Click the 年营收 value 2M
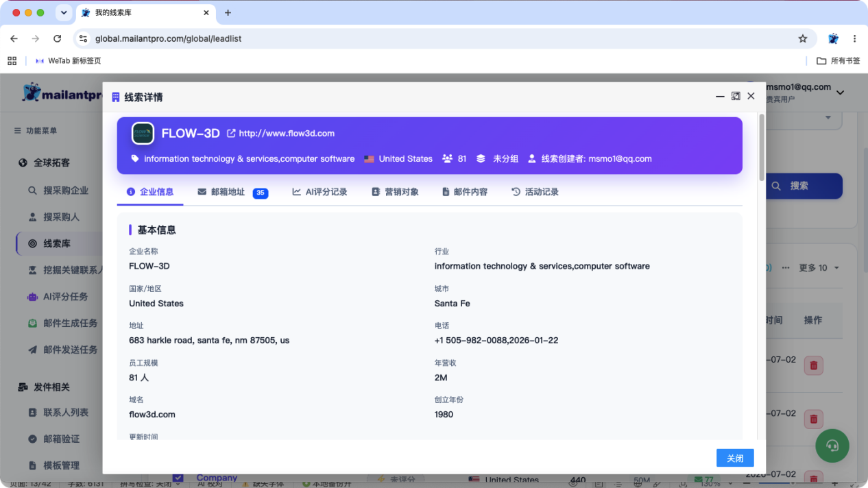 [x=442, y=378]
